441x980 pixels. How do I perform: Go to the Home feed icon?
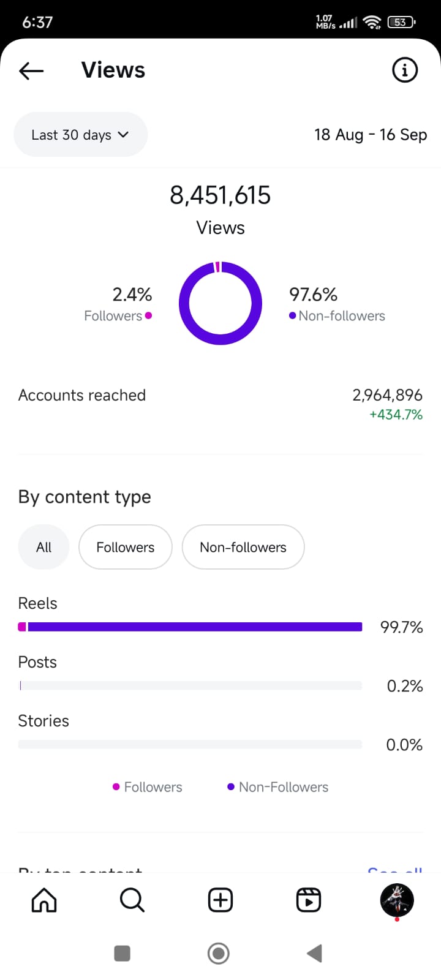tap(44, 900)
